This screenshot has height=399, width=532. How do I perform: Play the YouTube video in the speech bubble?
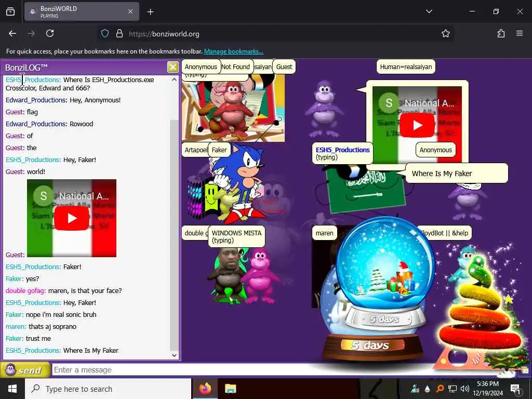[x=417, y=125]
